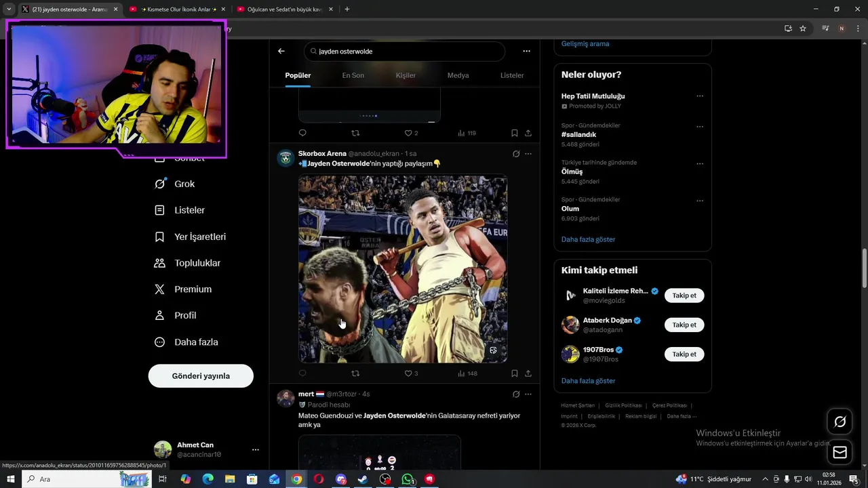
Task: Expand Daha fazla sidebar menu
Action: (186, 342)
